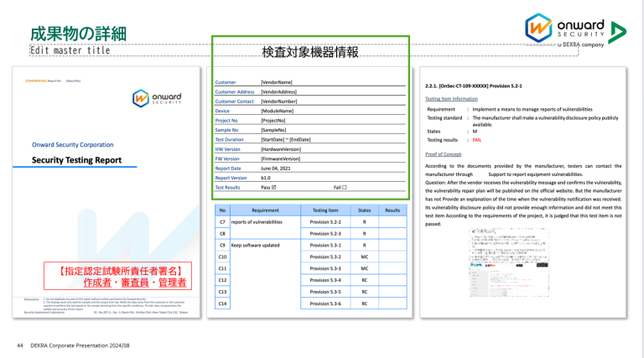Image resolution: width=644 pixels, height=358 pixels.
Task: Click the [FirmwareVersion] field value
Action: [281, 159]
